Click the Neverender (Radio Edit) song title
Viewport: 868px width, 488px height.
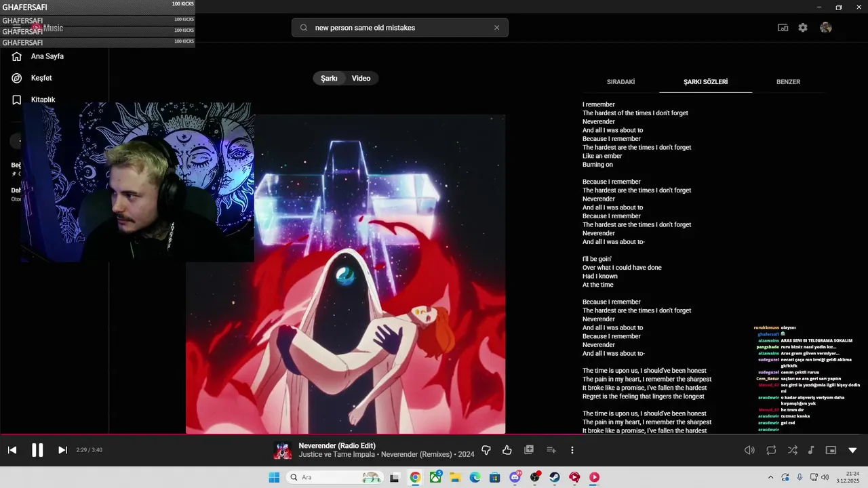coord(337,446)
